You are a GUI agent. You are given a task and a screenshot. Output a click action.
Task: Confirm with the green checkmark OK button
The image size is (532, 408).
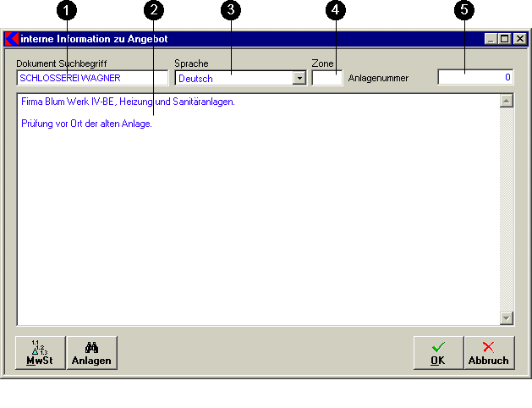(437, 352)
